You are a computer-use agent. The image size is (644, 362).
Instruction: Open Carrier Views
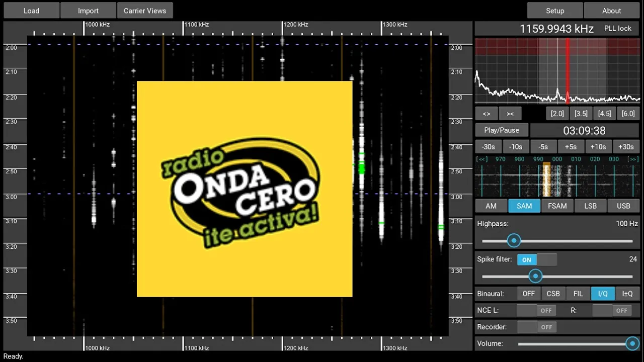[145, 11]
